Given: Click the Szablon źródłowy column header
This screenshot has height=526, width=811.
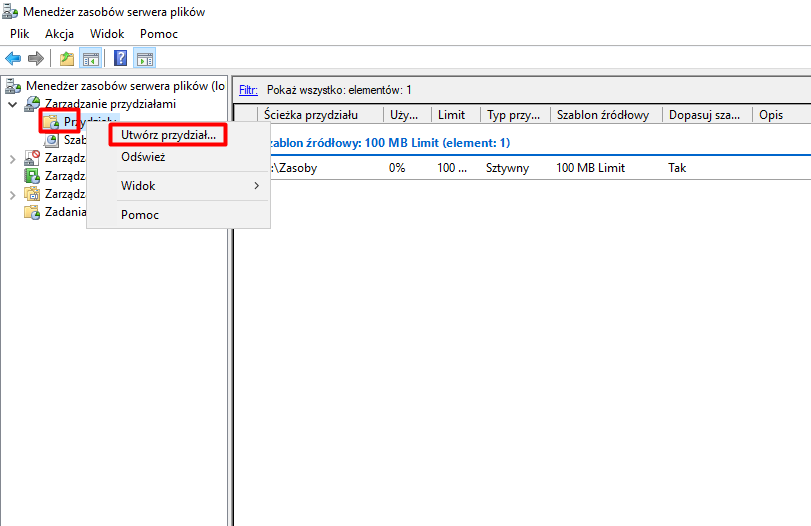Looking at the screenshot, I should point(602,115).
